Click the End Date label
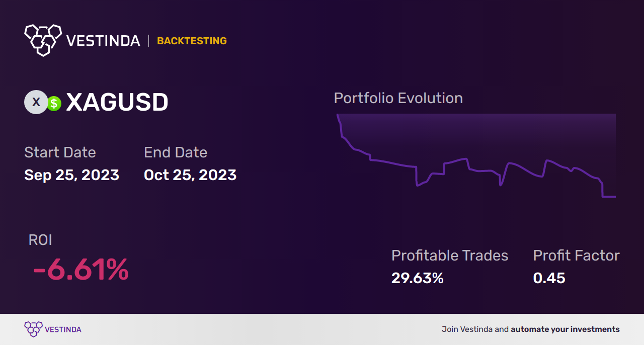The height and width of the screenshot is (345, 644). (x=176, y=152)
